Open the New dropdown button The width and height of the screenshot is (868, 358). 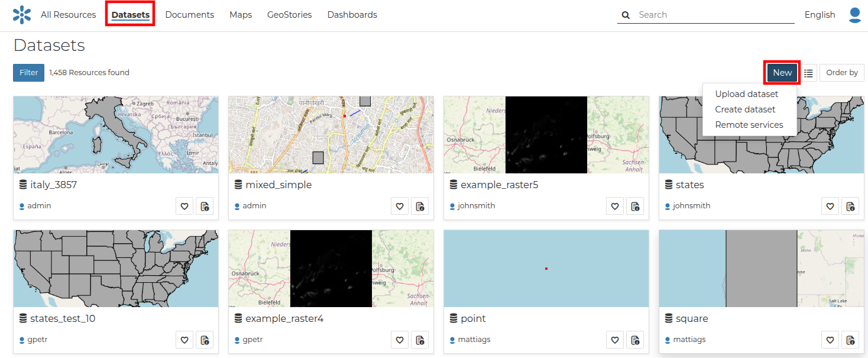782,73
